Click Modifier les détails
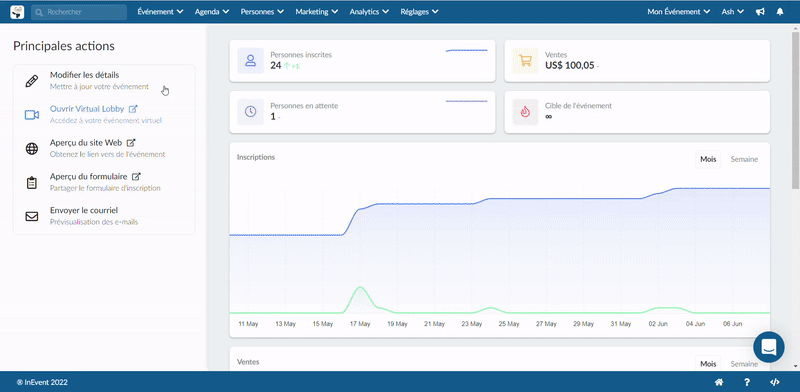800x392 pixels. (85, 75)
